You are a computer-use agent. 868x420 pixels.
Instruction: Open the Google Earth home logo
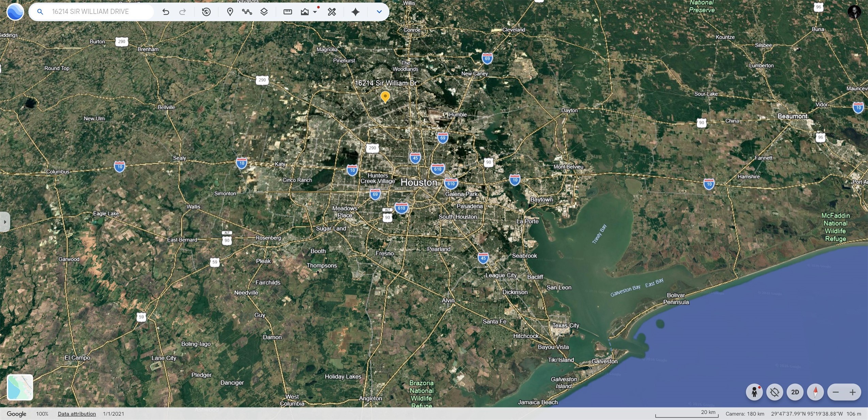(15, 12)
